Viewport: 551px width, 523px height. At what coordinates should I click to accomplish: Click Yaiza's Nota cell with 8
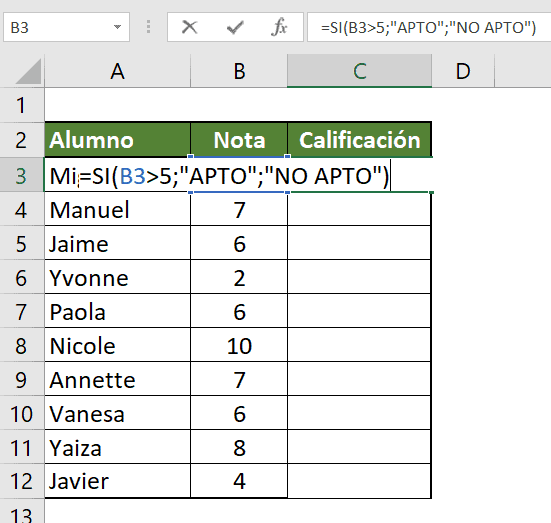tap(239, 447)
